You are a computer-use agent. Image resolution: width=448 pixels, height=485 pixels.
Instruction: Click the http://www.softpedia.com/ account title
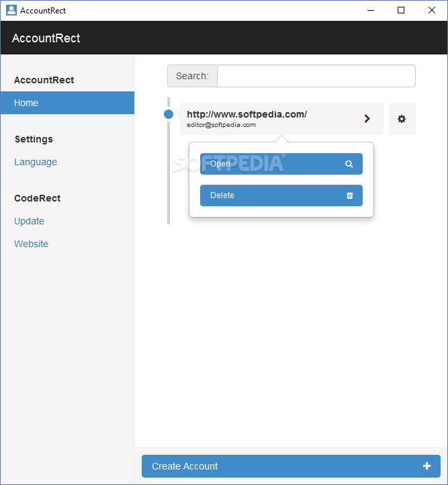tap(247, 114)
